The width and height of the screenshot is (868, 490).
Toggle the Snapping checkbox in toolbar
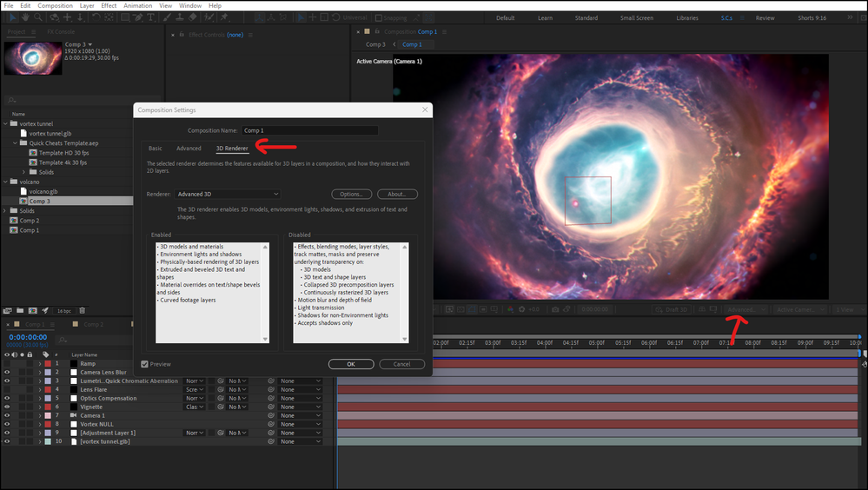coord(379,17)
